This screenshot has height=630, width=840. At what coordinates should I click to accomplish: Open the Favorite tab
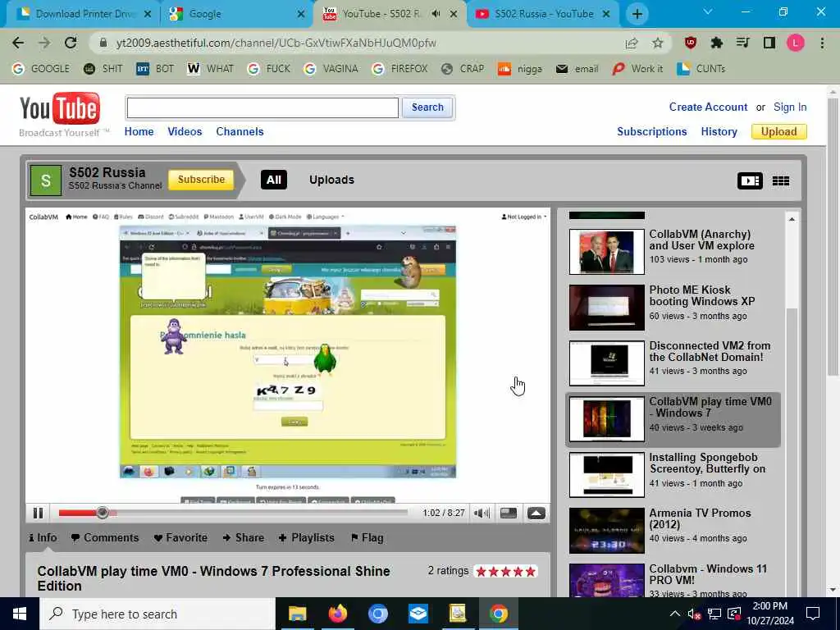[x=180, y=538]
